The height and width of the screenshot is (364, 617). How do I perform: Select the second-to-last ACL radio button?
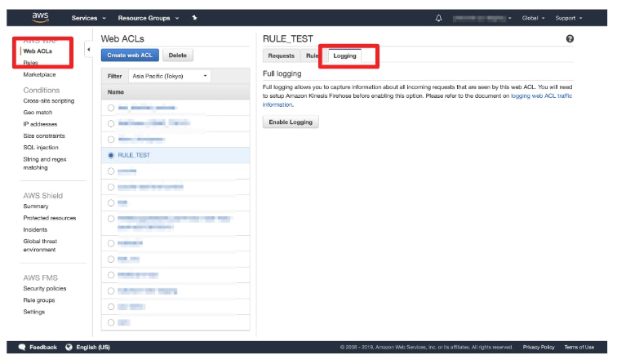111,307
